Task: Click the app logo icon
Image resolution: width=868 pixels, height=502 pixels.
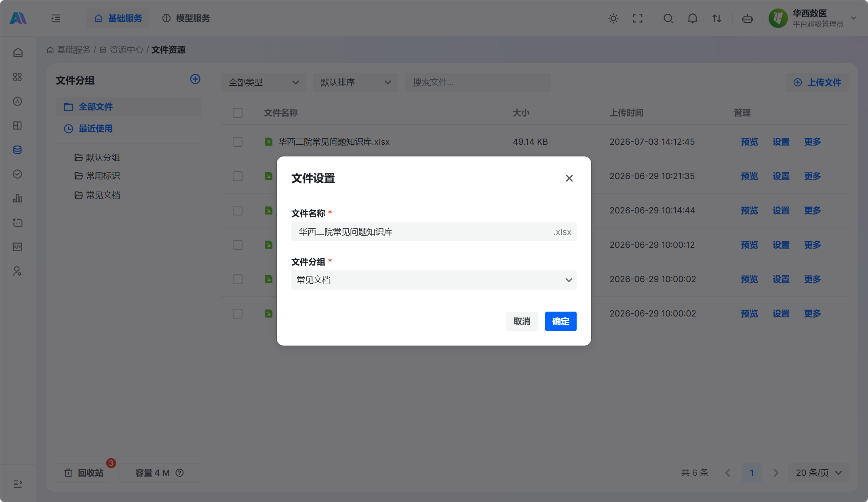Action: pos(18,18)
